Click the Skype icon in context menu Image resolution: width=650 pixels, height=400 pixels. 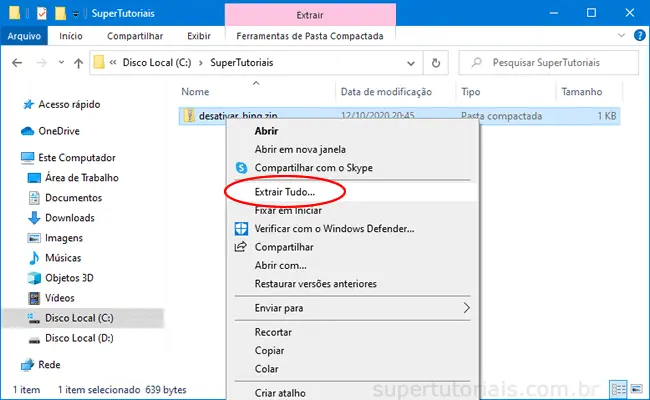point(240,168)
